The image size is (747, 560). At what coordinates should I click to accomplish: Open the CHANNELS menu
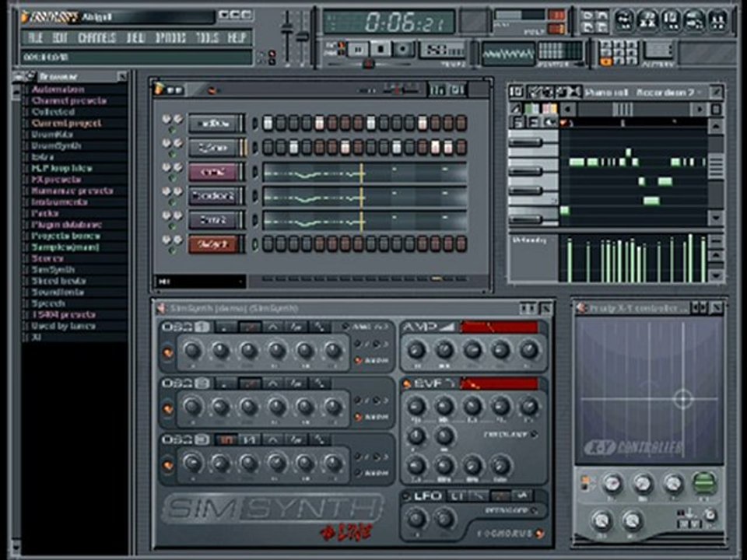click(x=97, y=37)
